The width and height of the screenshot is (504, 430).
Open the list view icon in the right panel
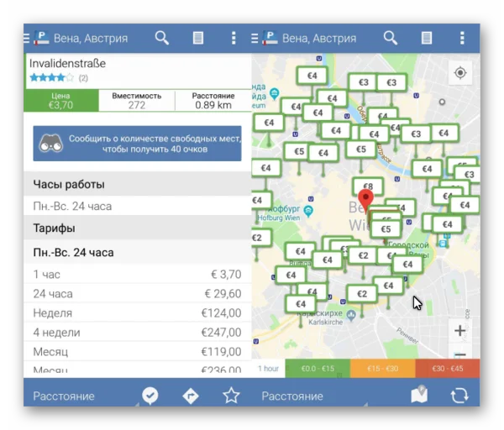[427, 38]
